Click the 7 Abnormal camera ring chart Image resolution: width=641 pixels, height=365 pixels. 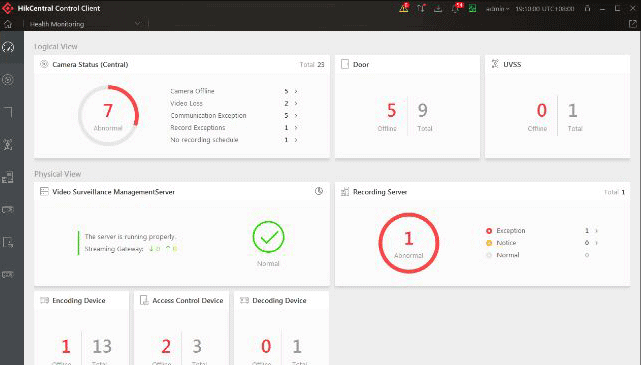click(108, 115)
